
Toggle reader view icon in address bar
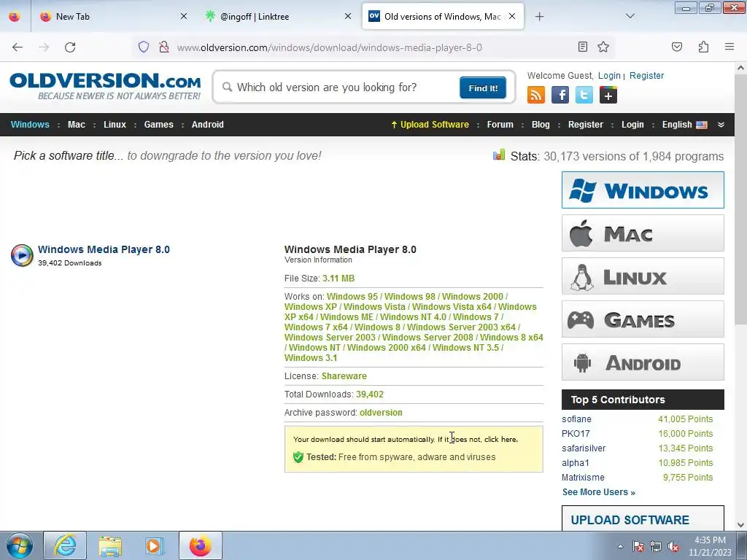[582, 47]
